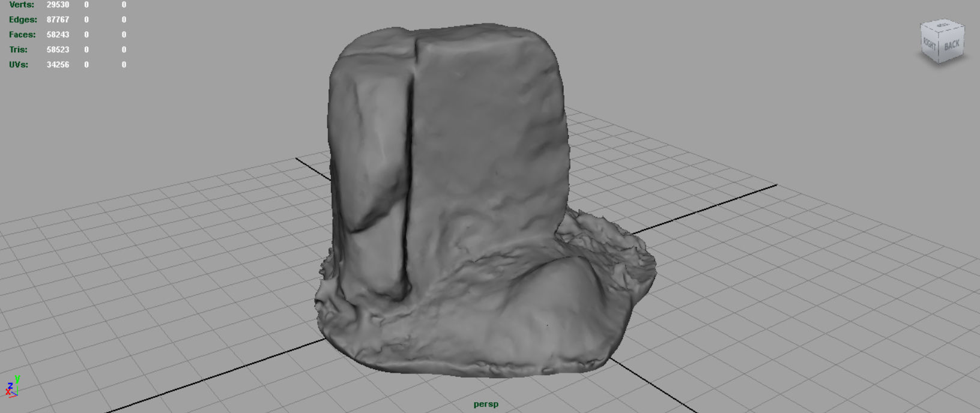Click the Edges count '87767'
980x413 pixels.
pos(58,20)
